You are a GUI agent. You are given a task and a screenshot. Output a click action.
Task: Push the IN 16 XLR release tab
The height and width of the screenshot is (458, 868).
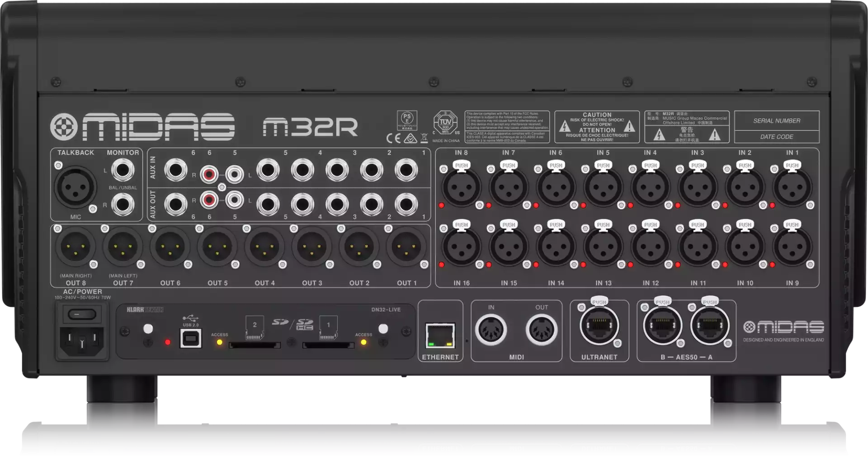[461, 225]
